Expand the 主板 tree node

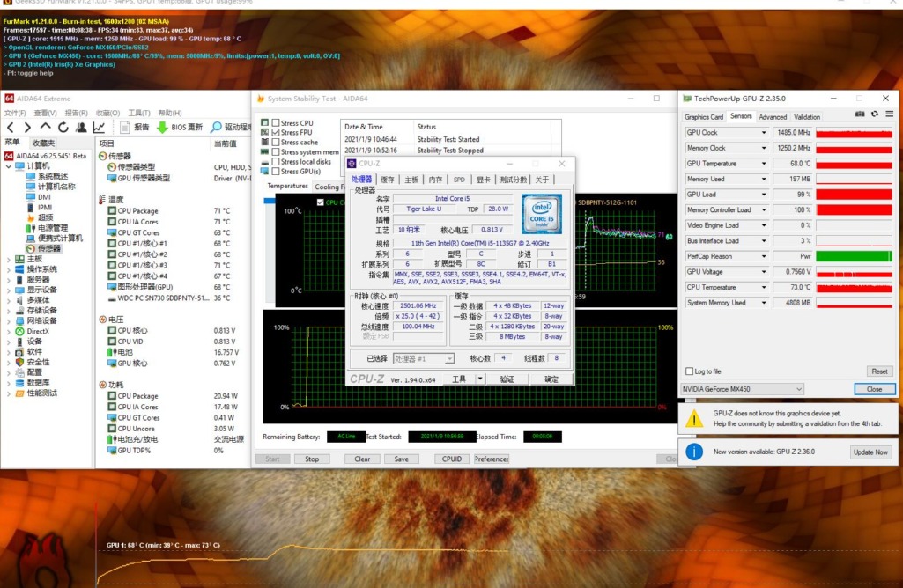click(x=9, y=260)
